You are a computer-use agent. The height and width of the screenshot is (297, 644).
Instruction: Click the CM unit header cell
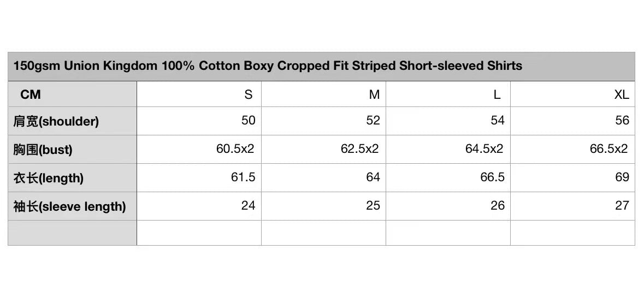click(72, 94)
